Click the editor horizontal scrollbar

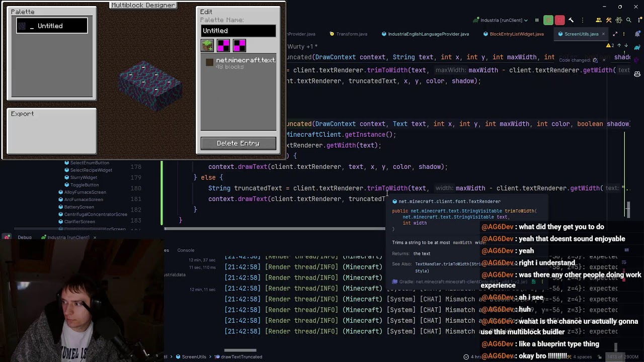(275, 229)
